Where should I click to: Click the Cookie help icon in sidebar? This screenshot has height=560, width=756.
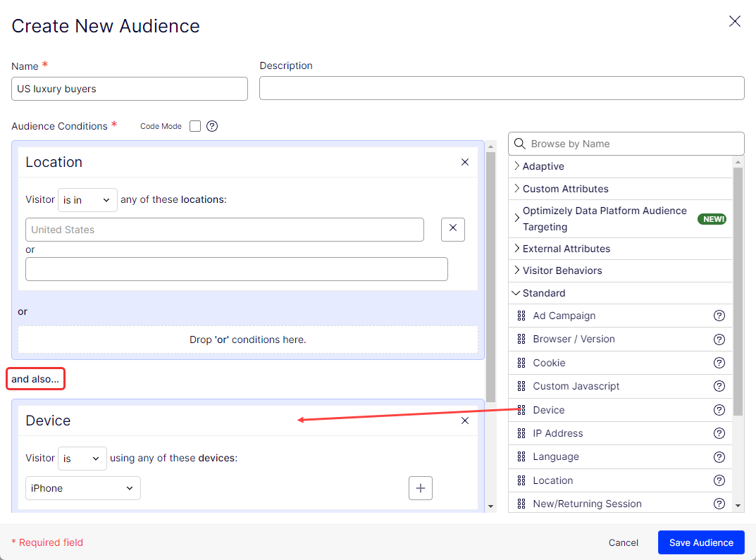pyautogui.click(x=719, y=363)
